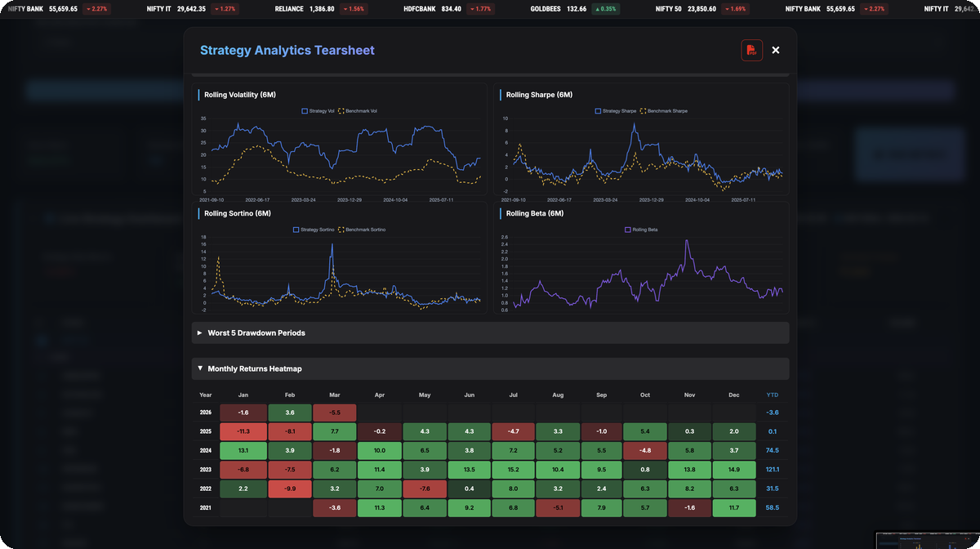Viewport: 980px width, 549px height.
Task: Toggle Benchmark Vol legend entry
Action: pyautogui.click(x=358, y=111)
